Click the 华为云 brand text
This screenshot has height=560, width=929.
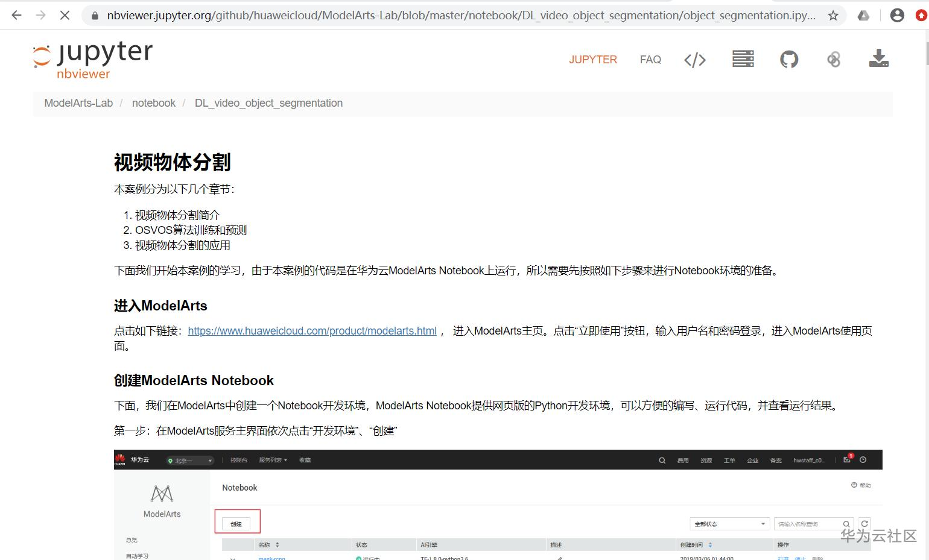140,460
